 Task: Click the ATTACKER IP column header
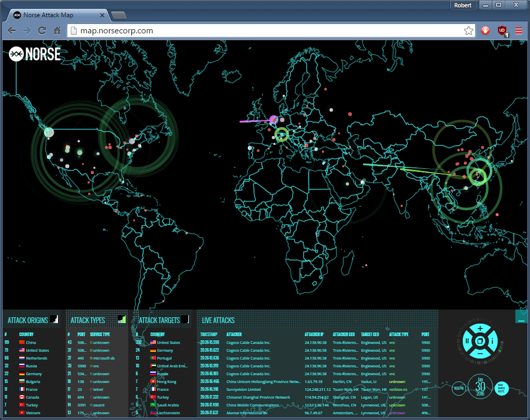[x=314, y=334]
